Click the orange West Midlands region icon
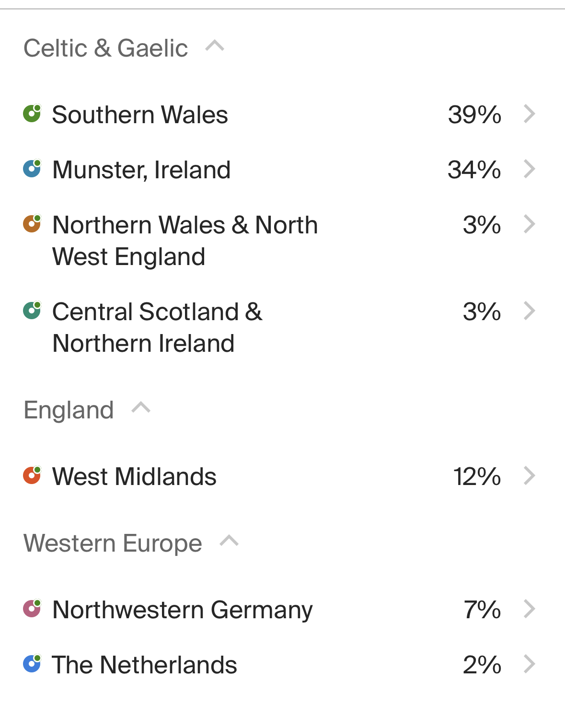This screenshot has height=728, width=565. [32, 475]
